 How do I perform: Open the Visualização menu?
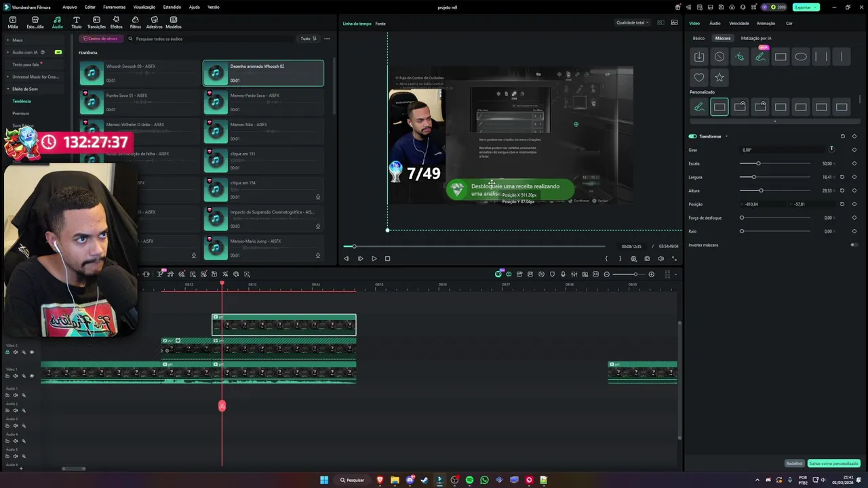144,7
